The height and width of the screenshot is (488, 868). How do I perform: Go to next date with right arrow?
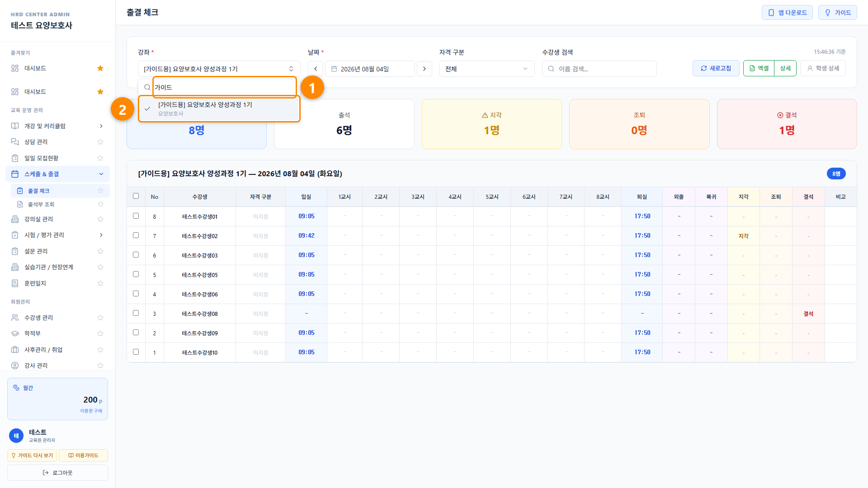coord(425,69)
